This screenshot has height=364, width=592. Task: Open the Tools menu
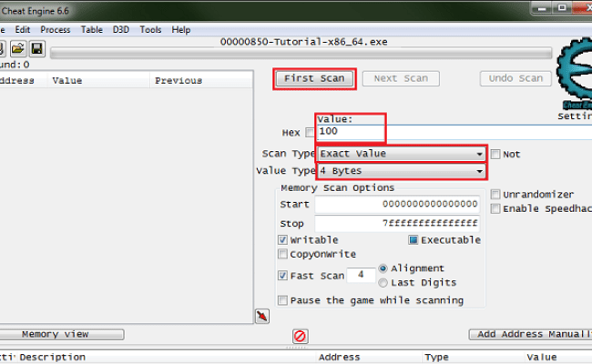coord(150,29)
